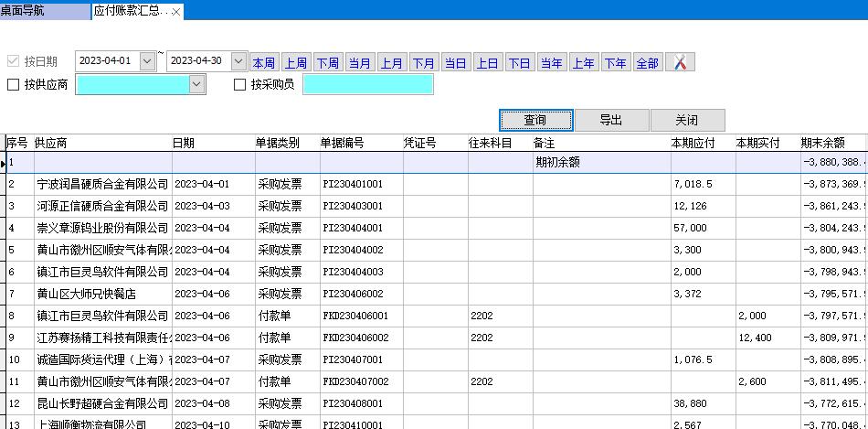Select the 上月 quick date shortcut
The image size is (868, 429).
pyautogui.click(x=391, y=62)
